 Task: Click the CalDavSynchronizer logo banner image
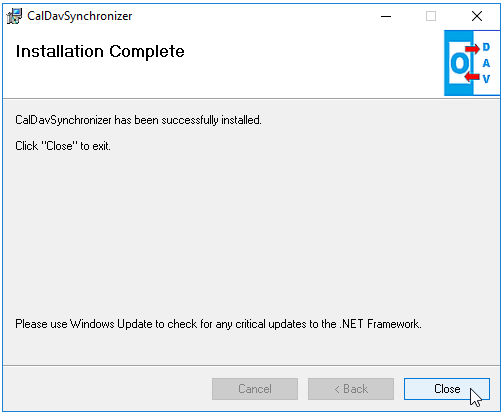point(472,63)
